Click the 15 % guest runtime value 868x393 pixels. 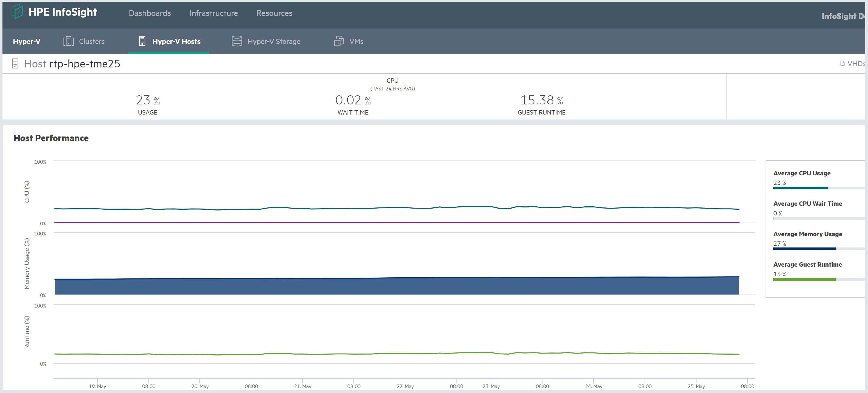(780, 274)
